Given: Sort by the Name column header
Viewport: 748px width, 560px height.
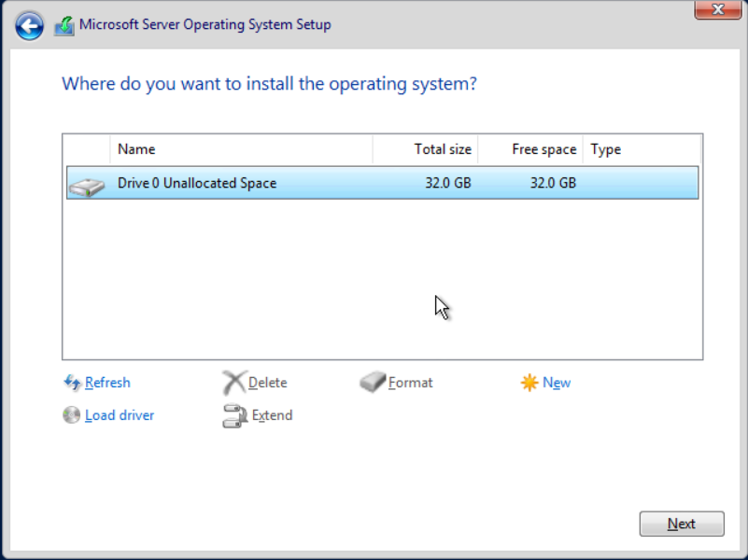Looking at the screenshot, I should (240, 149).
